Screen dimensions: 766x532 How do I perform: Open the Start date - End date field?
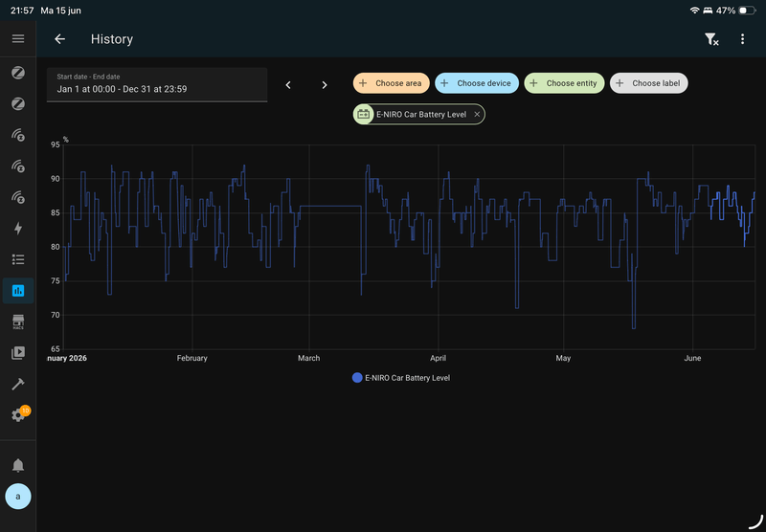[157, 84]
